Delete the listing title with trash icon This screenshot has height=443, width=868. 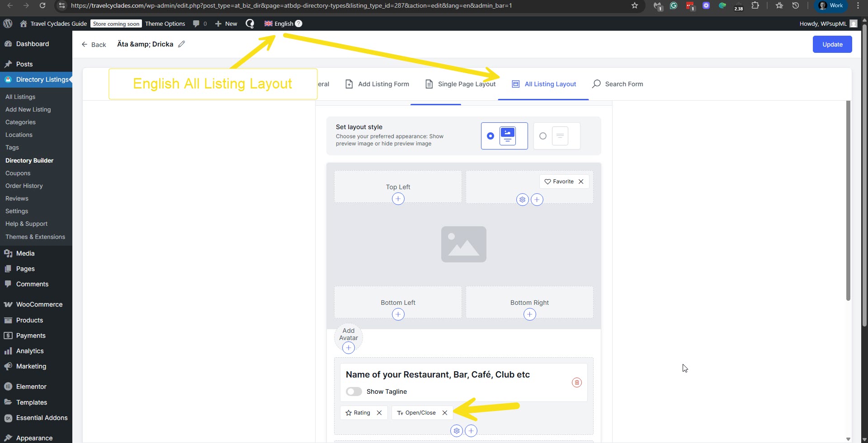coord(576,382)
